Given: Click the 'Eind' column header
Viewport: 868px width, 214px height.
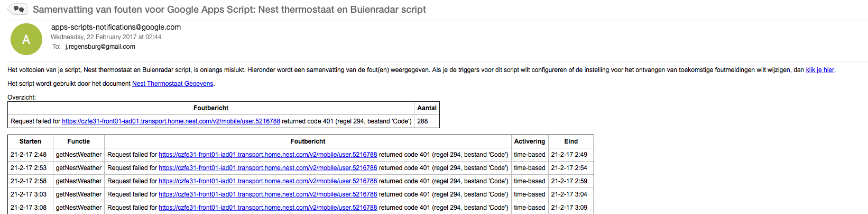Looking at the screenshot, I should click(570, 141).
